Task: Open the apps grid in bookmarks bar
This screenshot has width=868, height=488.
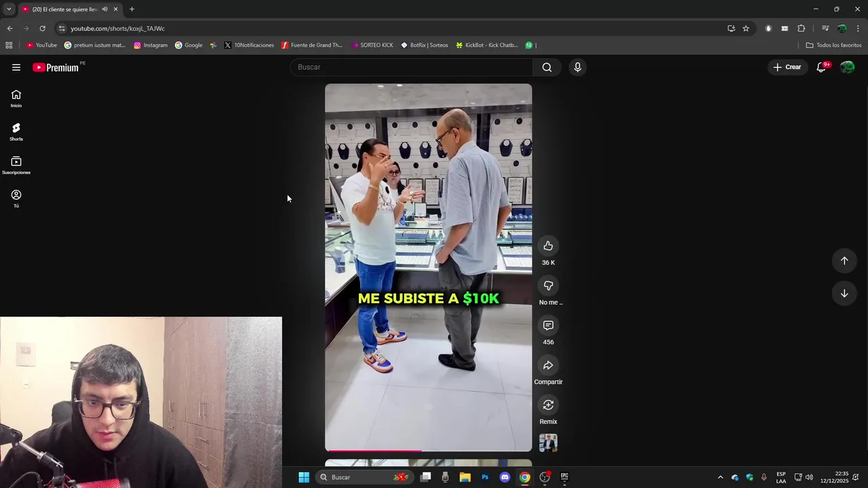Action: coord(9,45)
